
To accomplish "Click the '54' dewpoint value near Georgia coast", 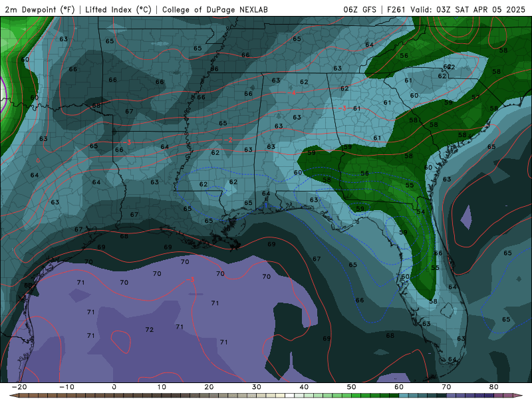I will pos(421,211).
